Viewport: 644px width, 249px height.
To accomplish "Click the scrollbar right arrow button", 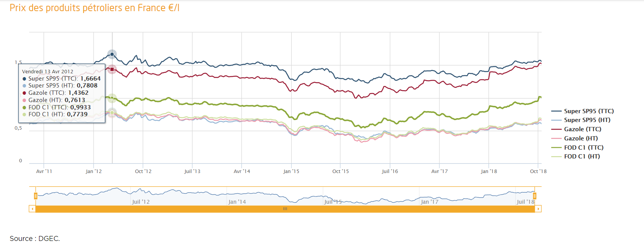I will [x=538, y=209].
